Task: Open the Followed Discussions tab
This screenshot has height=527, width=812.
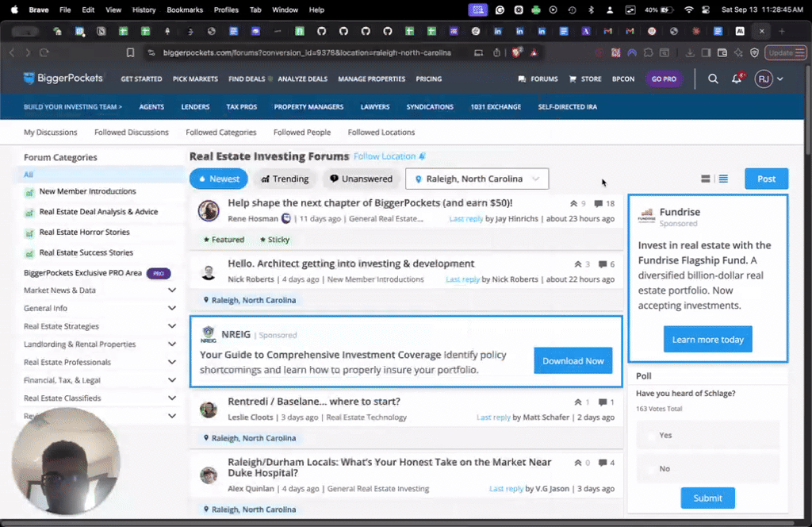Action: 132,132
